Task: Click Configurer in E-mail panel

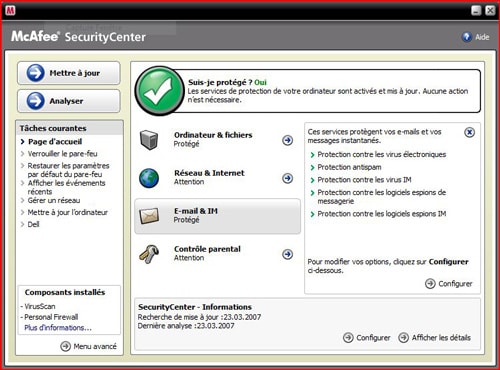Action: tap(449, 284)
